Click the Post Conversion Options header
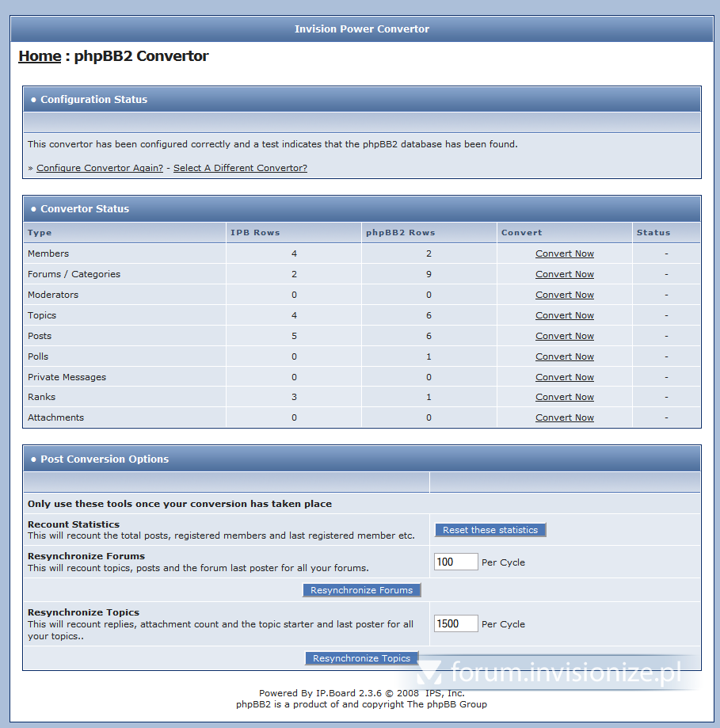Screen dimensions: 720x728 tap(105, 459)
